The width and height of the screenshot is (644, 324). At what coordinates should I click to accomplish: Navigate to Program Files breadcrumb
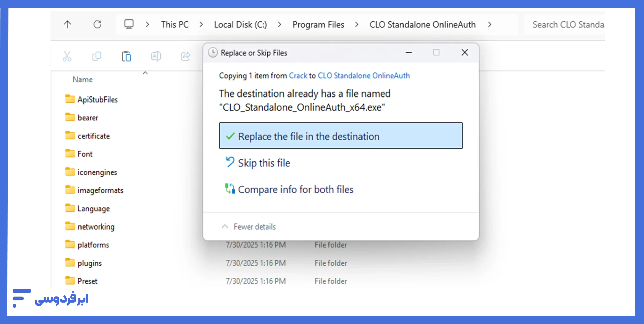318,25
